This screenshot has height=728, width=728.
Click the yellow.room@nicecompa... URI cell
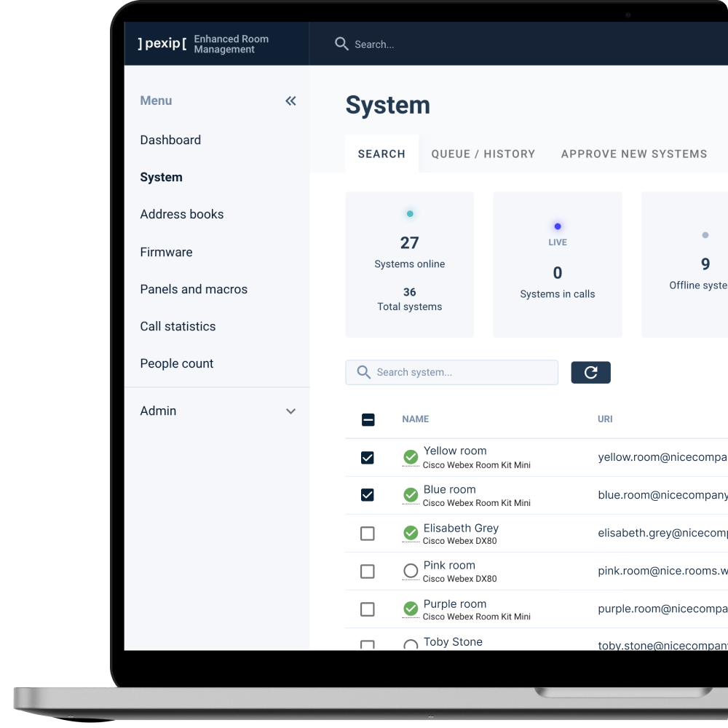(662, 457)
